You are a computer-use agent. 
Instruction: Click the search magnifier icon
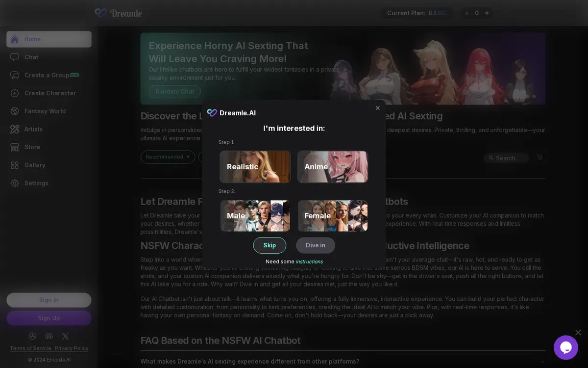point(490,158)
